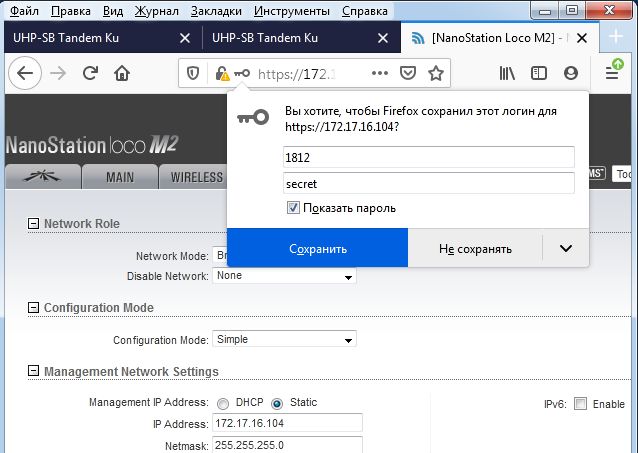Image resolution: width=638 pixels, height=453 pixels.
Task: Close the second UHP-SB Tandem Ku tab
Action: [383, 38]
